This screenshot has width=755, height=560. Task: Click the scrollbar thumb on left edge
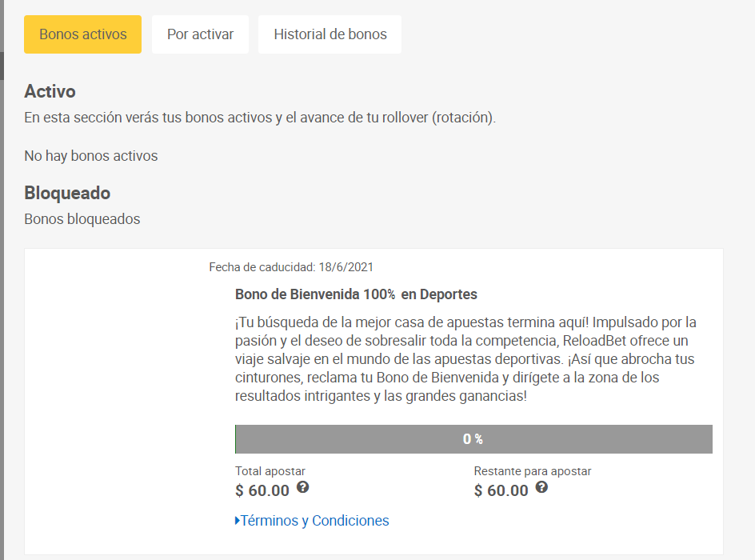pyautogui.click(x=2, y=66)
